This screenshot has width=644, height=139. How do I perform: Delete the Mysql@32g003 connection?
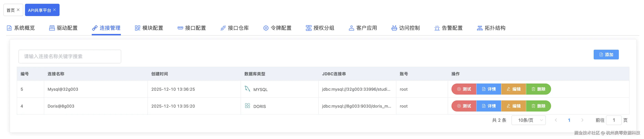click(539, 89)
